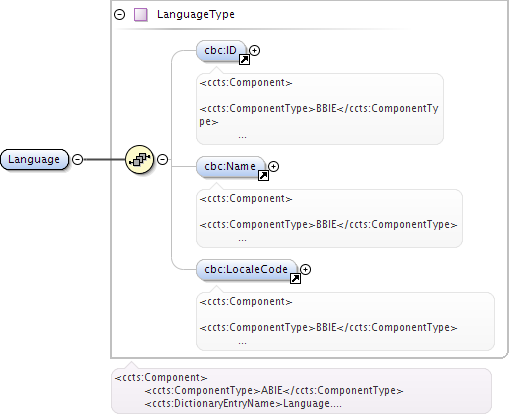The height and width of the screenshot is (417, 510).
Task: Select the Language root element
Action: pyautogui.click(x=34, y=159)
